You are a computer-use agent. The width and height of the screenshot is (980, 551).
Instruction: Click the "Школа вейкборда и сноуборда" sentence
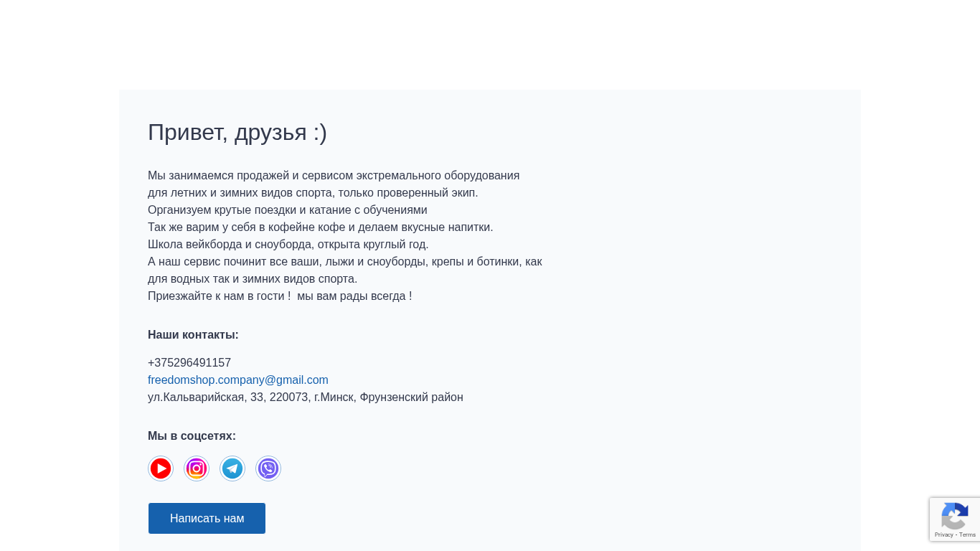pos(288,245)
